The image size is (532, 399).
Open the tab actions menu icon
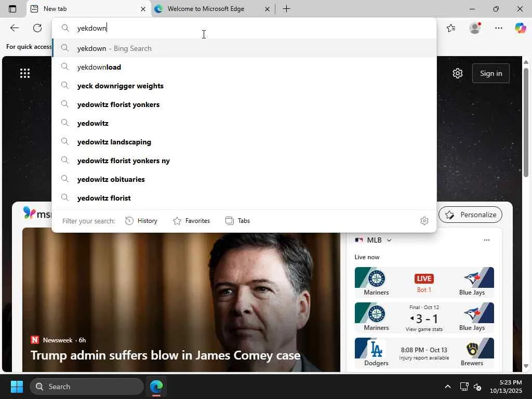click(12, 9)
